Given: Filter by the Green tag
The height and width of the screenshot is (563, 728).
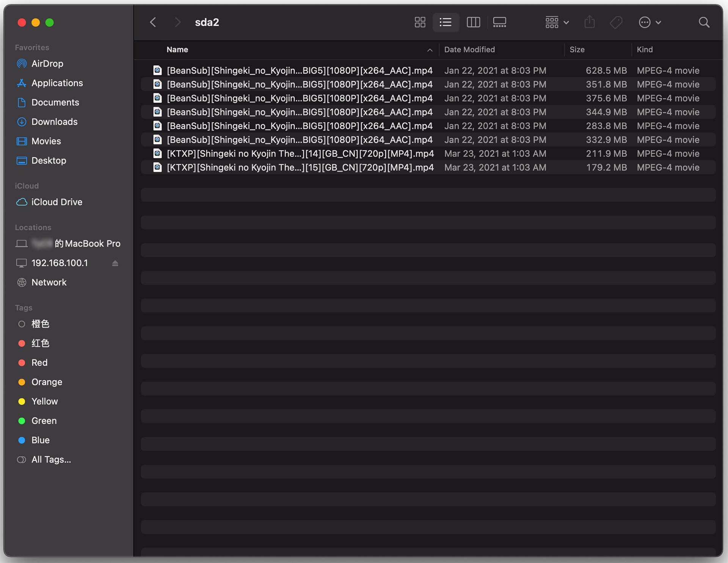Looking at the screenshot, I should click(44, 421).
